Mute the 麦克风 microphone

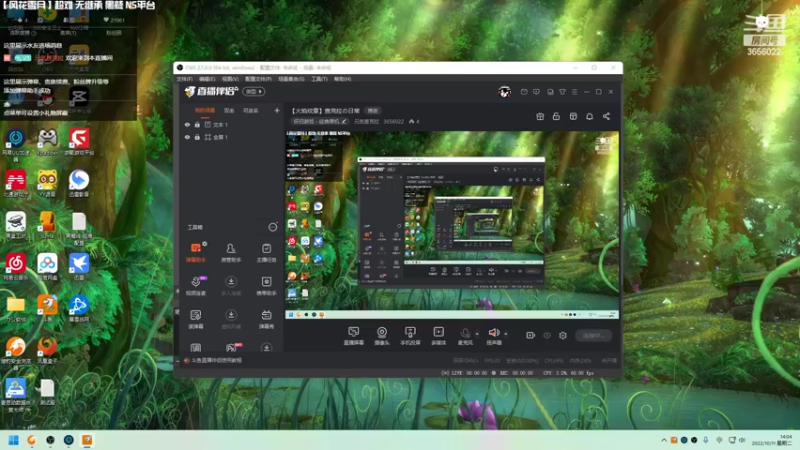465,336
